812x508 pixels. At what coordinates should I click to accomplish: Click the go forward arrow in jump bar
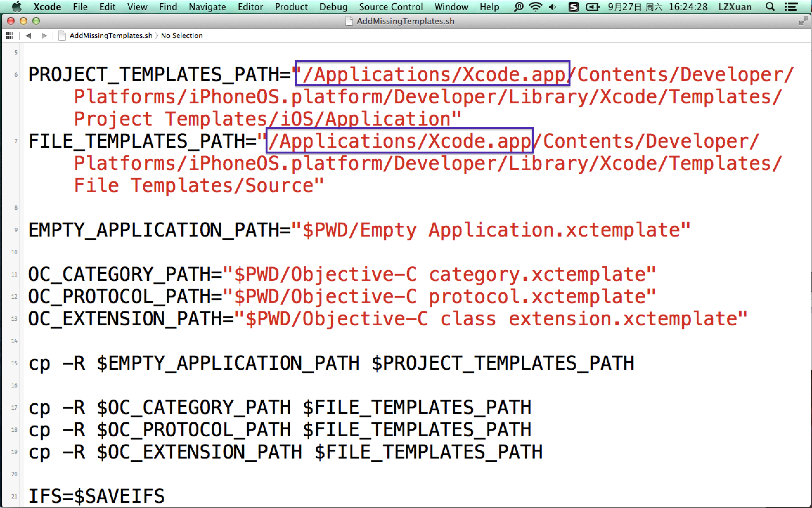coord(44,36)
